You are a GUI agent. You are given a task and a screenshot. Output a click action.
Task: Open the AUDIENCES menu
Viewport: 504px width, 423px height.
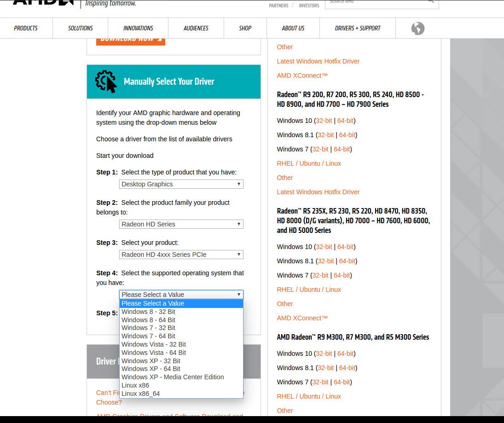(196, 28)
